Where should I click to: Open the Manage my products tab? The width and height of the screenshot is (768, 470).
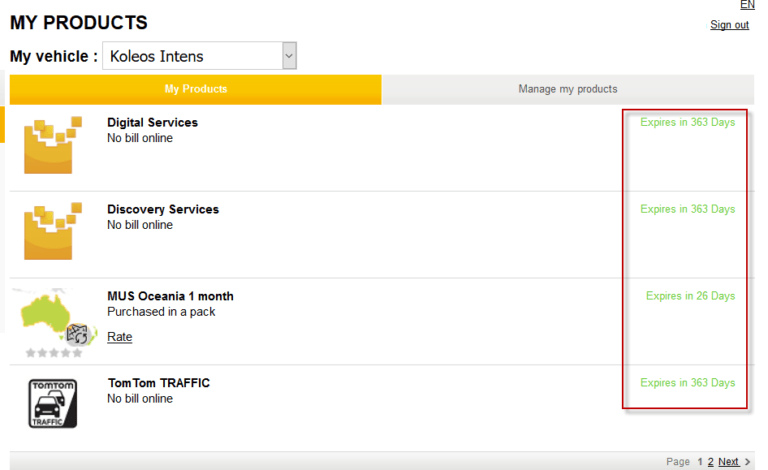[x=567, y=89]
